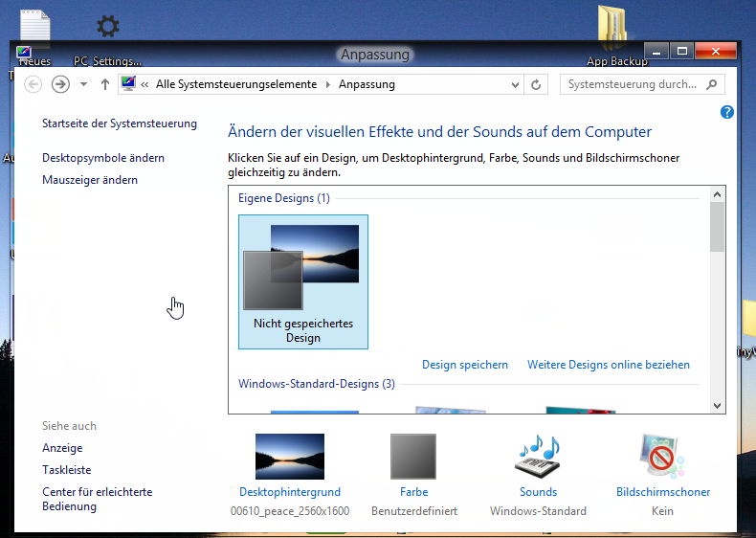Image resolution: width=756 pixels, height=538 pixels.
Task: Click the Desktophintergrund label link
Action: click(290, 492)
